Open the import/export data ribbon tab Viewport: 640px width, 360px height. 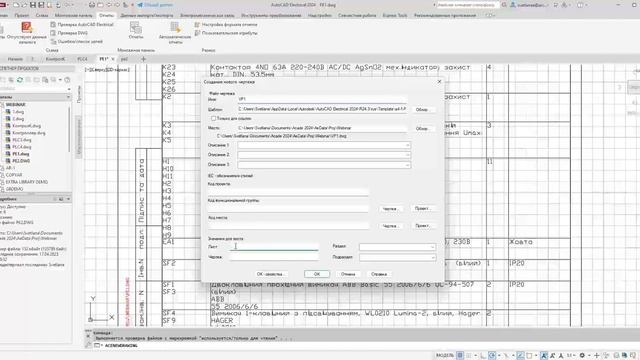coord(147,16)
